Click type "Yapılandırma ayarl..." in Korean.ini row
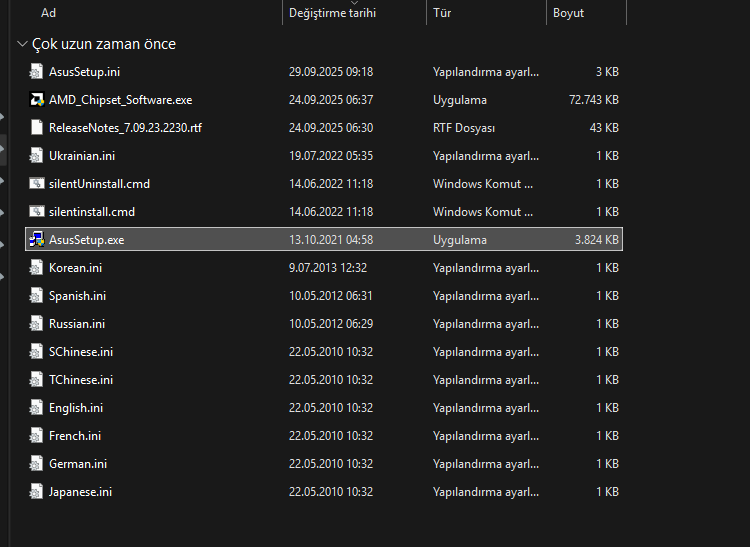The width and height of the screenshot is (750, 547). (x=486, y=268)
